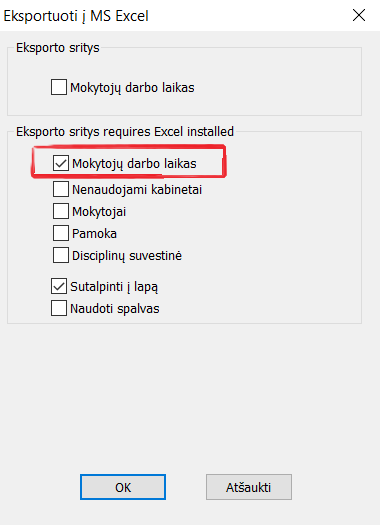Click the Sutalpinti į lapą label text
The height and width of the screenshot is (525, 380).
pos(114,287)
